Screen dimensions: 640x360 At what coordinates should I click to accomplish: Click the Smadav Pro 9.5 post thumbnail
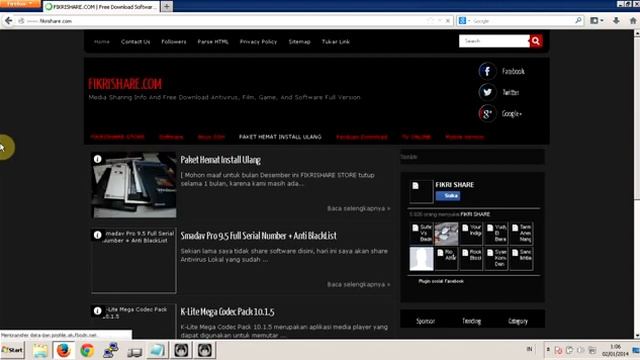point(134,260)
